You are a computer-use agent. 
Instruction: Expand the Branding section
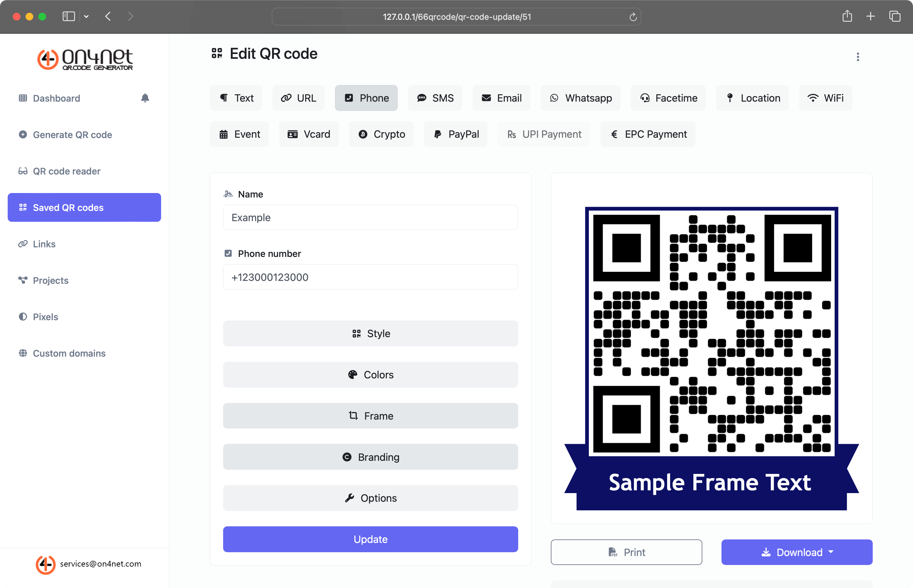pyautogui.click(x=371, y=457)
